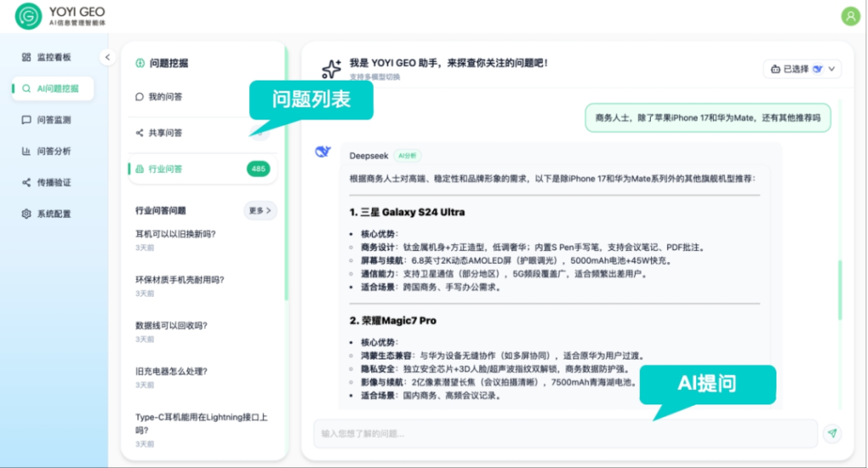Select 问答监测 in the left sidebar
Viewport: 868px width, 468px height.
click(53, 120)
